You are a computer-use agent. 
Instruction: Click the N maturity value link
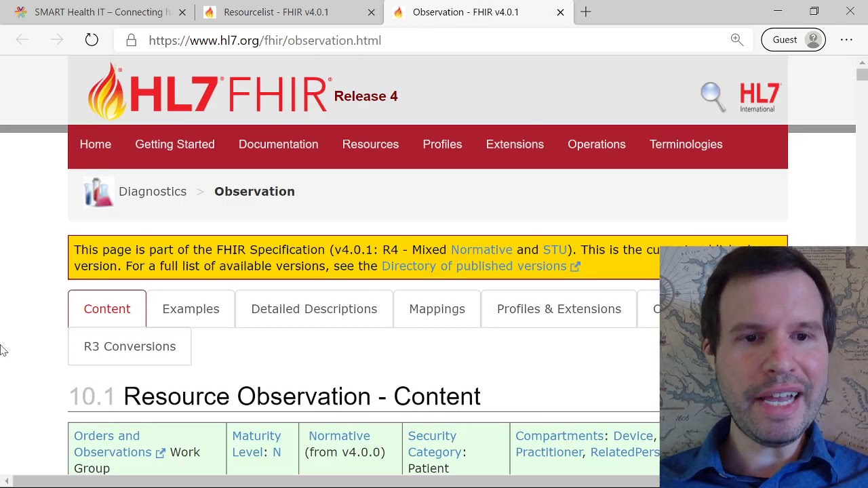277,453
